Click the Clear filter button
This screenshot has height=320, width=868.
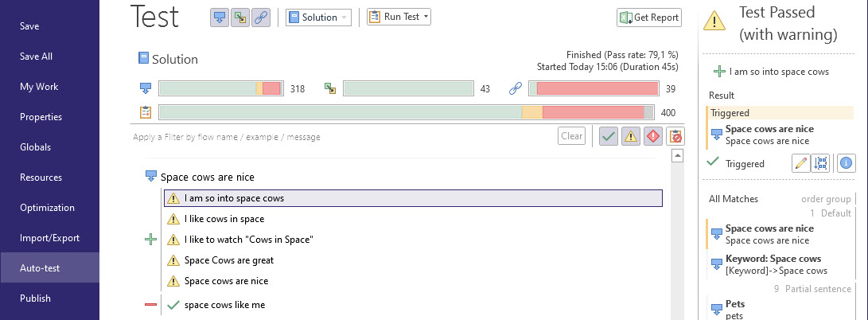(571, 136)
